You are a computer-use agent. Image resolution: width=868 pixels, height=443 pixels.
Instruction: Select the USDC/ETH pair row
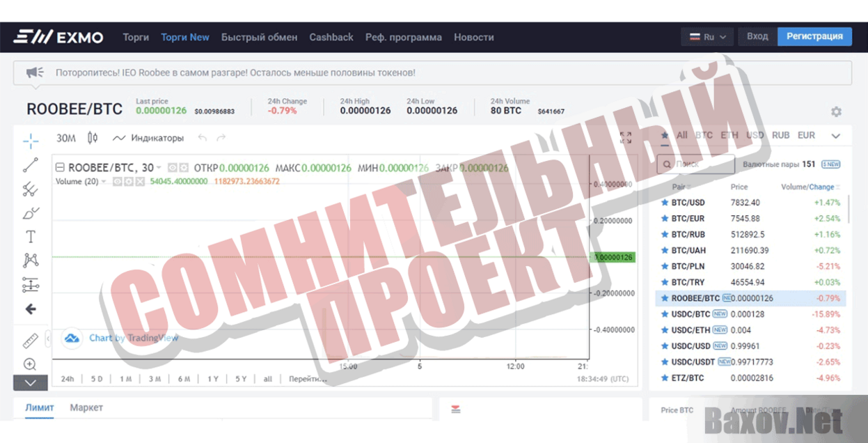pyautogui.click(x=750, y=330)
